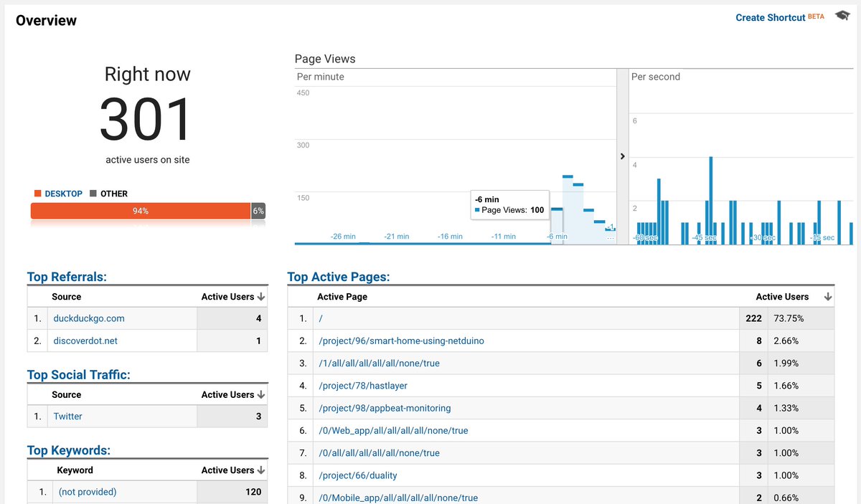Viewport: 861px width, 504px height.
Task: Open the /0/Web_app/all/all/all/none/true page link
Action: coord(393,431)
